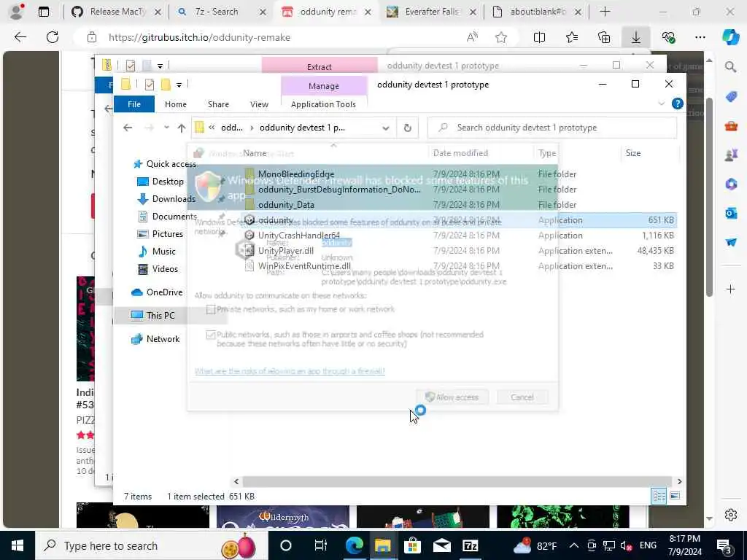Click the Extract tab of background window

[x=320, y=66]
